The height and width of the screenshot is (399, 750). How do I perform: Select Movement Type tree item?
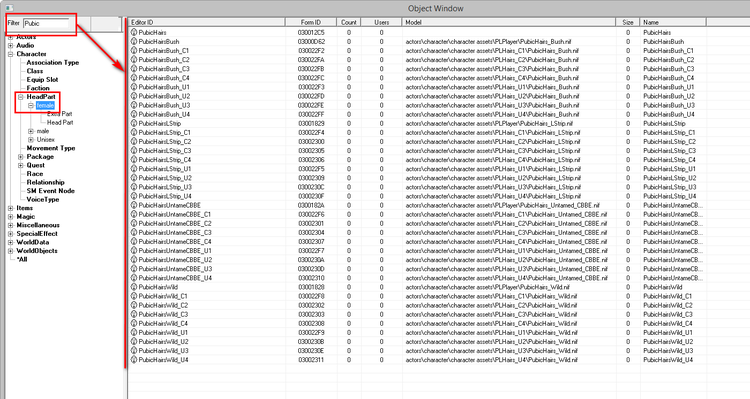click(x=51, y=148)
